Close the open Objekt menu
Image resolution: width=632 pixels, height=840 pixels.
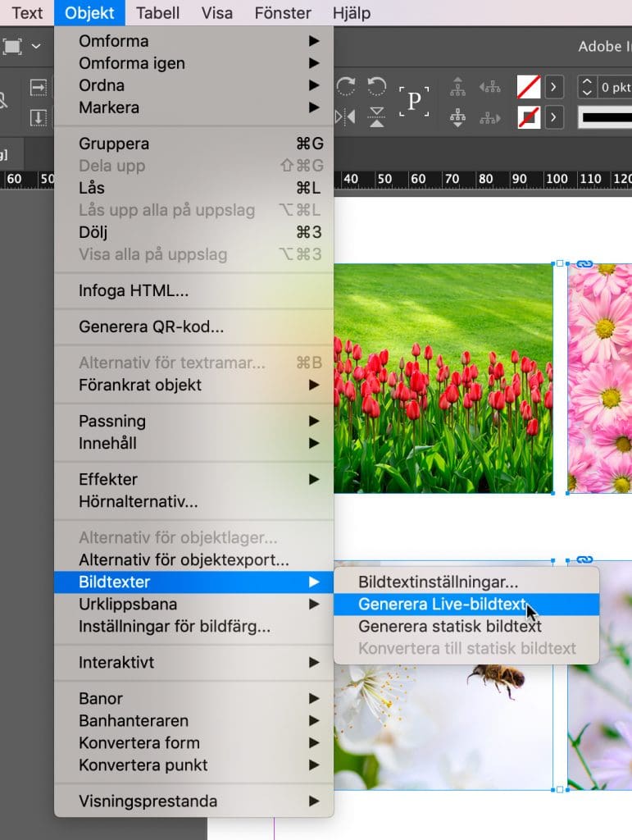click(x=89, y=13)
